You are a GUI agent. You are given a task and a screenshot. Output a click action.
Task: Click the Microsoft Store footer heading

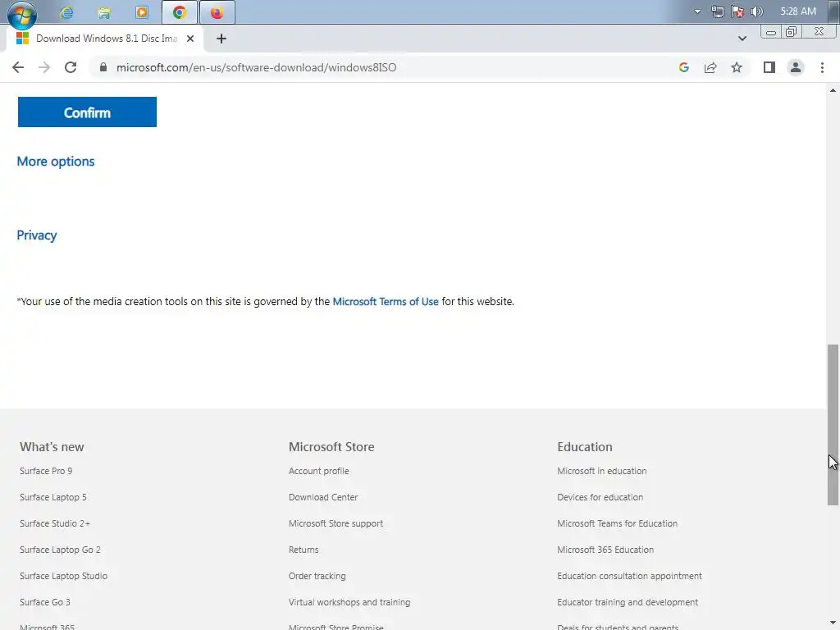point(331,447)
